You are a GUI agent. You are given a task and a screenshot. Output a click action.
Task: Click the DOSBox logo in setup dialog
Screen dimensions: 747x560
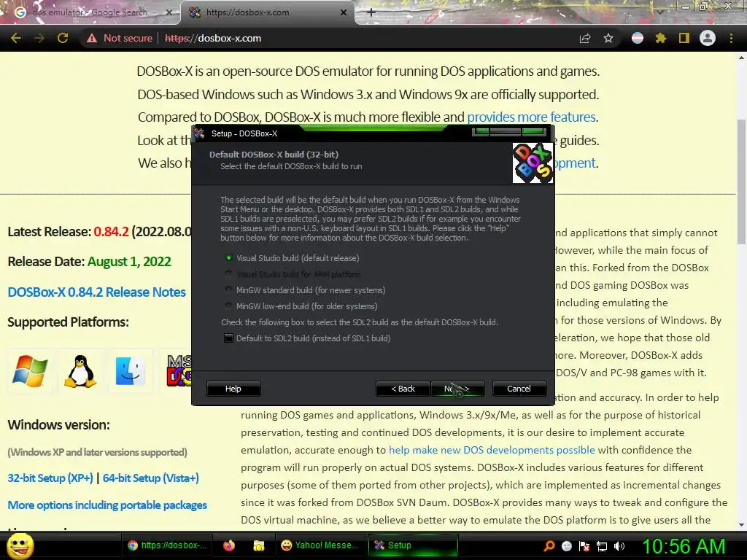coord(533,163)
